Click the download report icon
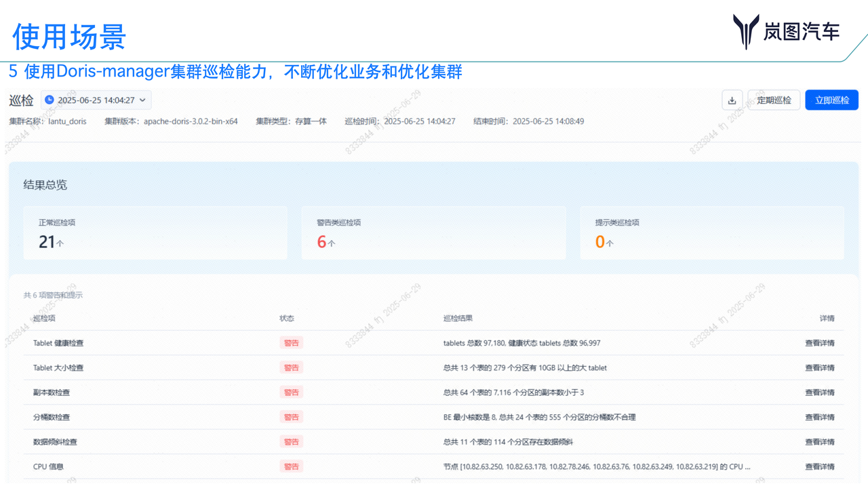This screenshot has width=868, height=488. click(x=732, y=100)
